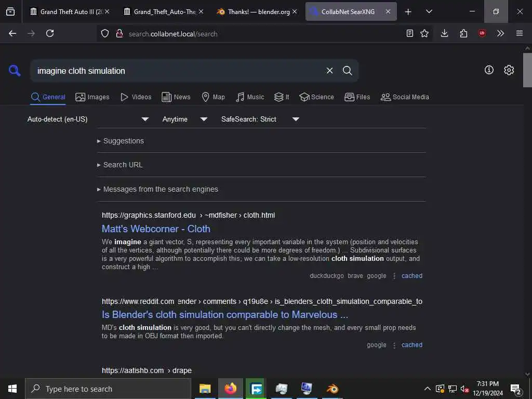Click the Windows taskbar search box
The height and width of the screenshot is (399, 532).
point(108,389)
